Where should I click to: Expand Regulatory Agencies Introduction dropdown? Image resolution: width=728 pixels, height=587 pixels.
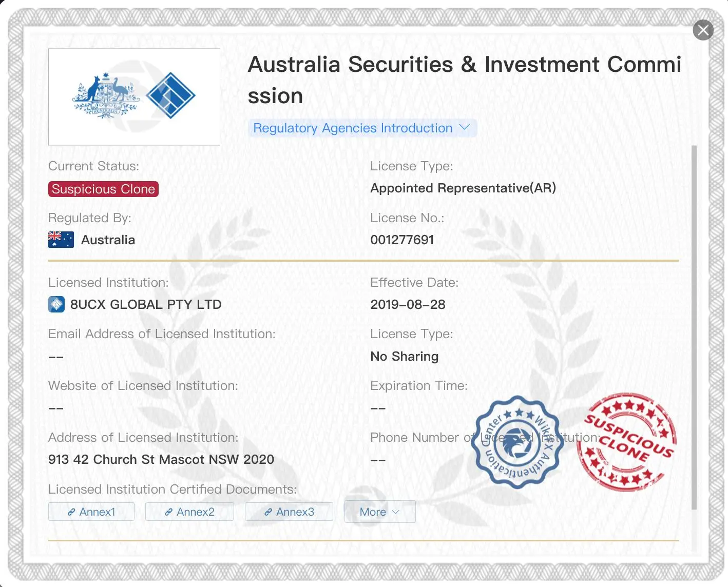click(x=362, y=128)
